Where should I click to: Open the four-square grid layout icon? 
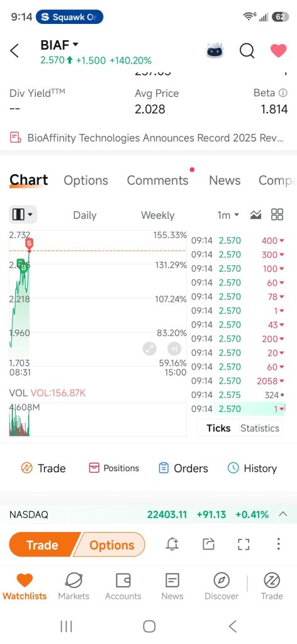point(277,214)
